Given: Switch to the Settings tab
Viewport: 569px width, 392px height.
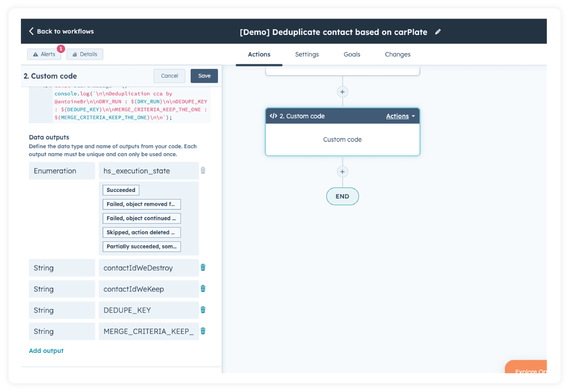Looking at the screenshot, I should (x=307, y=54).
